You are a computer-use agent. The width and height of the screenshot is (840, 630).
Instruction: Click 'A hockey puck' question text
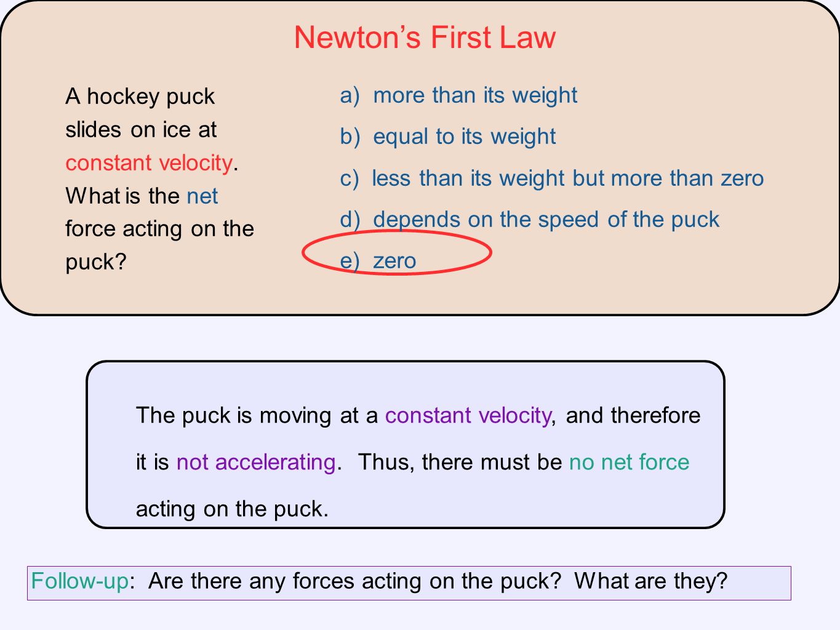pos(140,97)
